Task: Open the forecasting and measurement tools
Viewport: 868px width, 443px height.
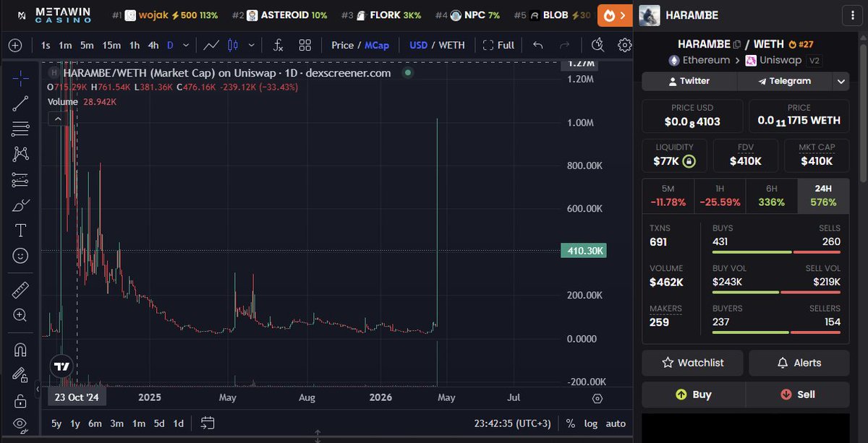Action: tap(20, 179)
